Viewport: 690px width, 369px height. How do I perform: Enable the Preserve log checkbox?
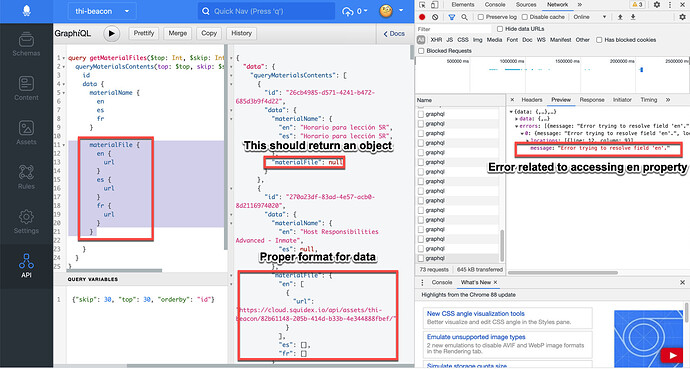481,17
